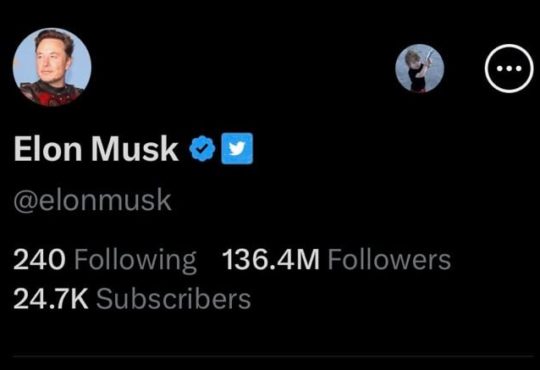
Task: Open the 24.7K Subscribers list
Action: pyautogui.click(x=132, y=299)
